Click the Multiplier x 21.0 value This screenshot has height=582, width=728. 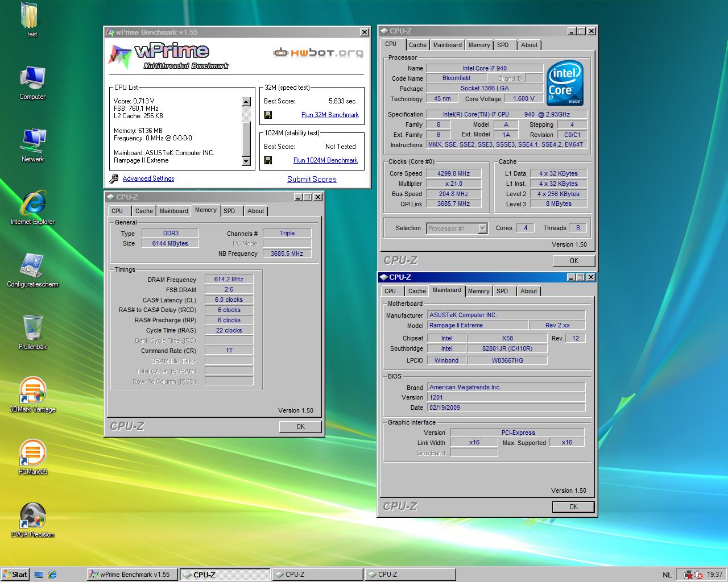pyautogui.click(x=453, y=184)
